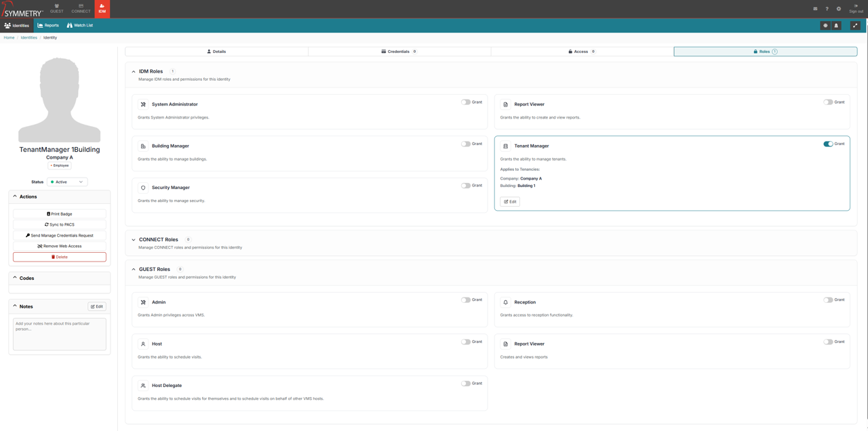Open the mail messages icon
868x431 pixels.
point(815,9)
